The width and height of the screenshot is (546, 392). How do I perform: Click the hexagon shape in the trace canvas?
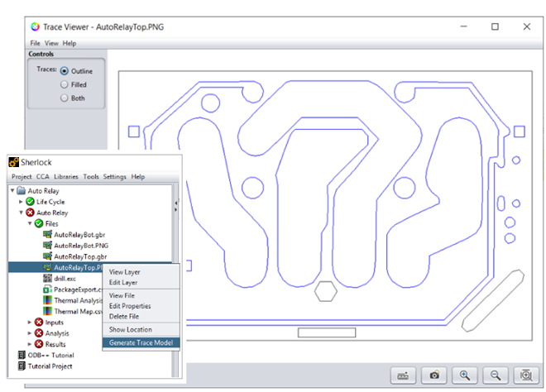click(326, 291)
